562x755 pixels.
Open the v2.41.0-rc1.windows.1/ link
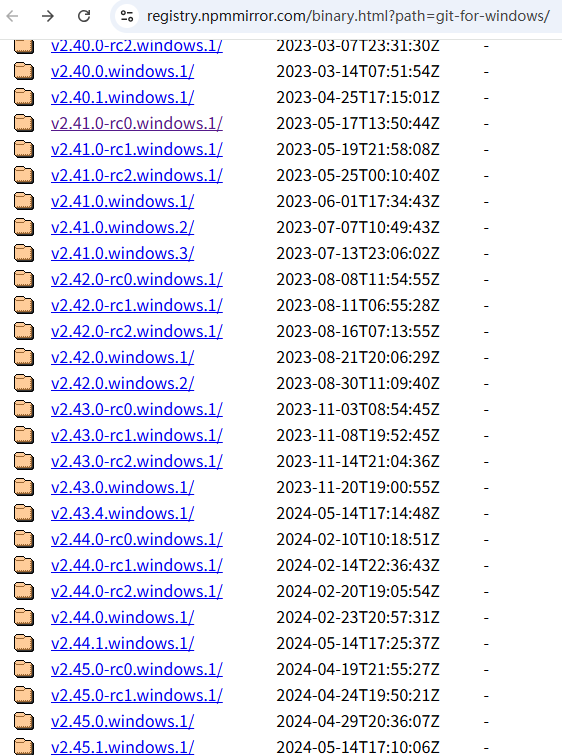click(137, 149)
